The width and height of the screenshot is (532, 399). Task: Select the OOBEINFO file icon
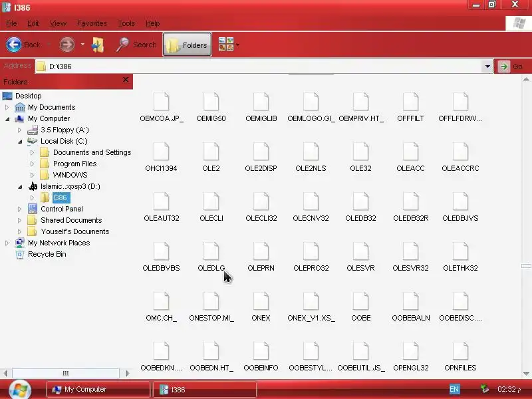261,350
